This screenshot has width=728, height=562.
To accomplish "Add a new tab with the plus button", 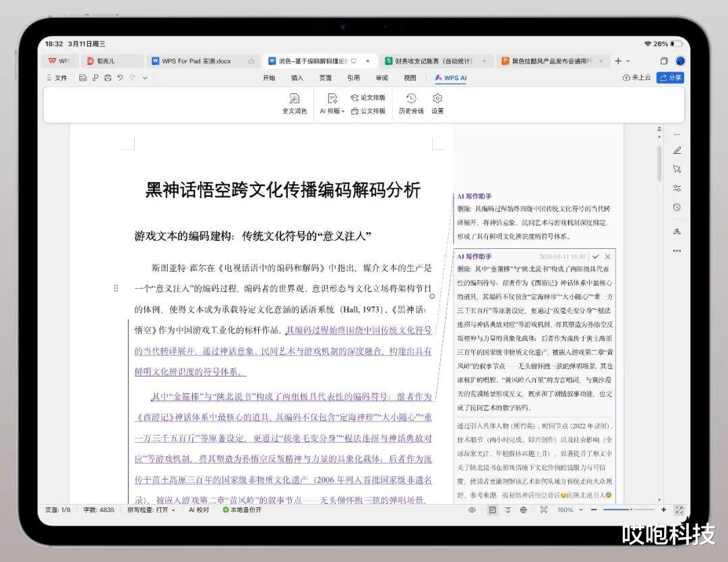I will [x=618, y=61].
